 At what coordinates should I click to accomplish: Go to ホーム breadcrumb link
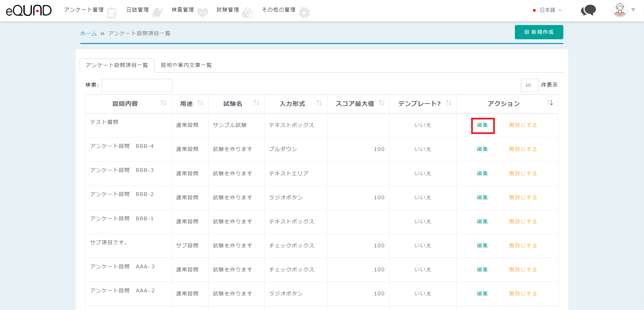88,33
